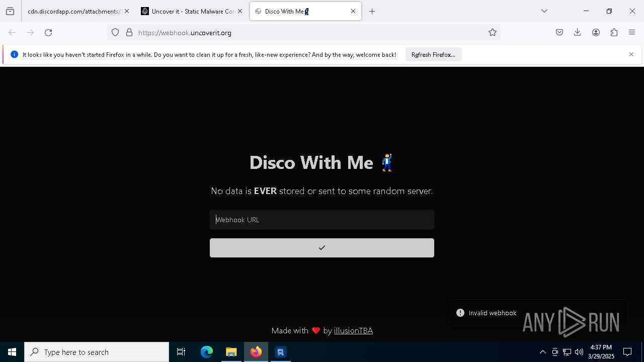Click the Refresh Firefox button
This screenshot has height=362, width=644.
tap(433, 55)
